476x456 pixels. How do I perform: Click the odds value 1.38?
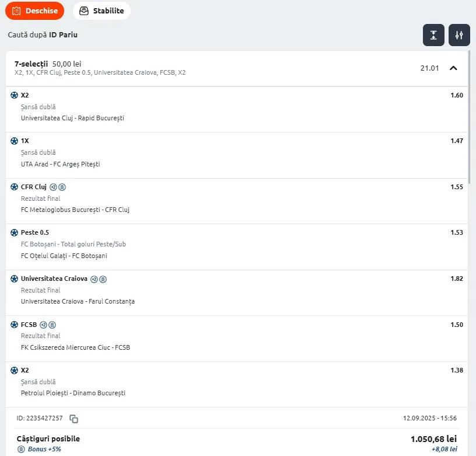coord(457,370)
